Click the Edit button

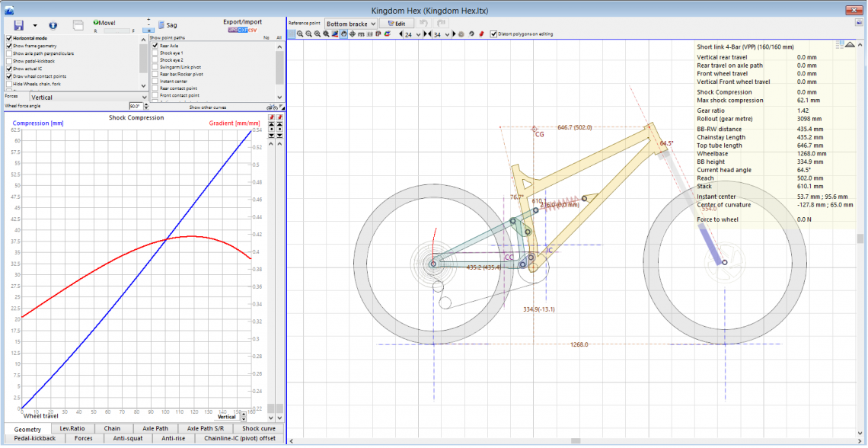click(x=397, y=24)
